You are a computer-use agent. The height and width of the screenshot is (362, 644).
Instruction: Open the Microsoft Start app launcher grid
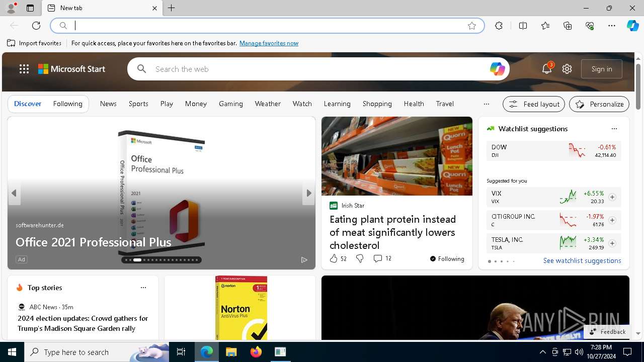(x=24, y=69)
